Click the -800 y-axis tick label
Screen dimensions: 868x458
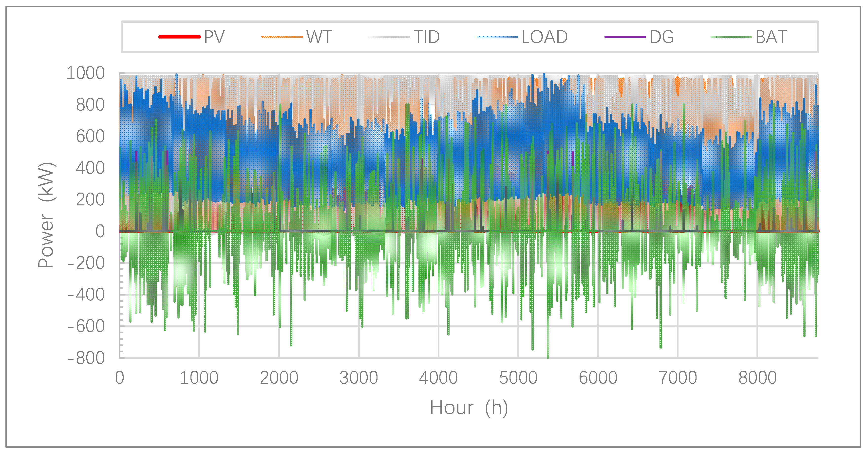86,358
